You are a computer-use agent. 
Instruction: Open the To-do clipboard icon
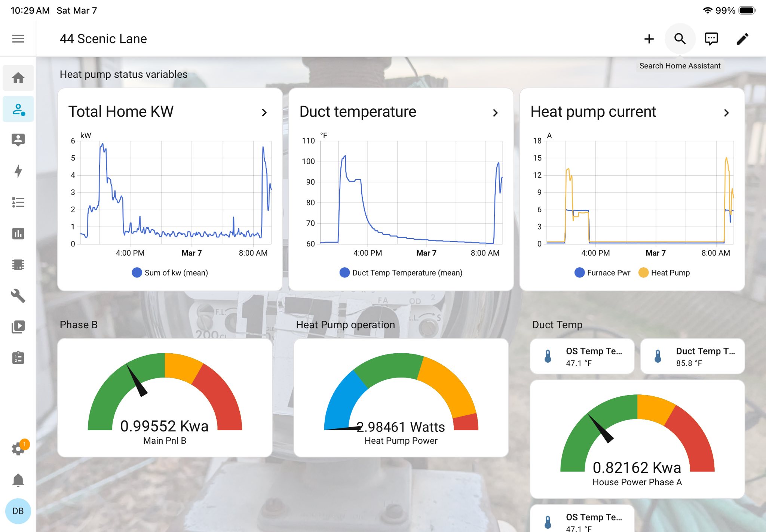pos(18,358)
